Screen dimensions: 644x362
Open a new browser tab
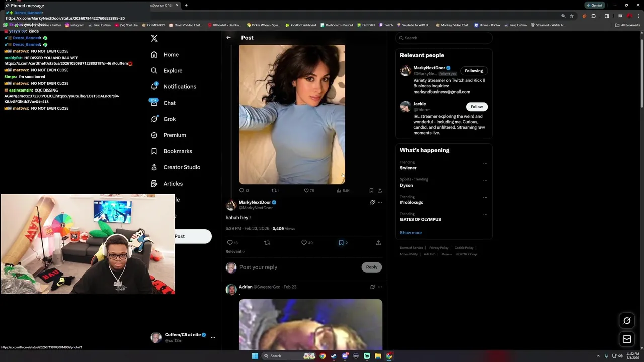[186, 5]
